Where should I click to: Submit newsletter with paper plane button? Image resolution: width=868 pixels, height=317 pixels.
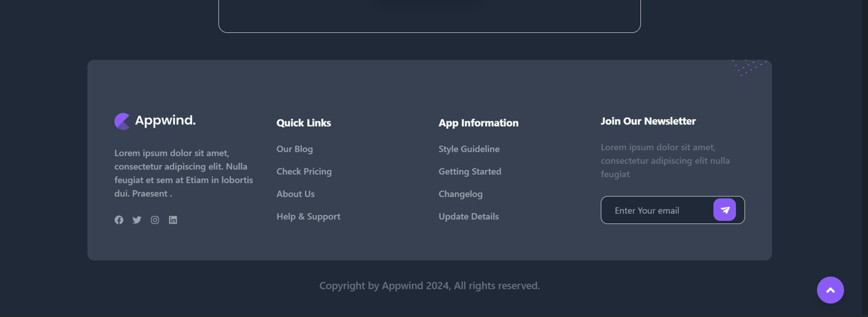click(x=724, y=210)
